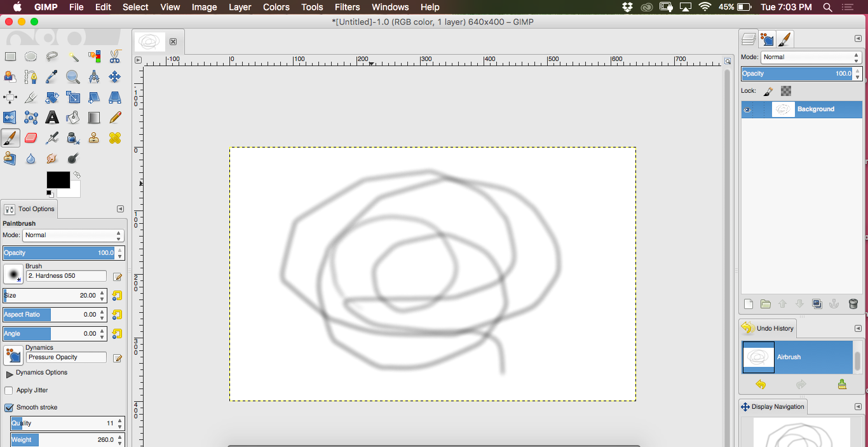
Task: Select the Rectangle Select tool
Action: click(x=10, y=57)
